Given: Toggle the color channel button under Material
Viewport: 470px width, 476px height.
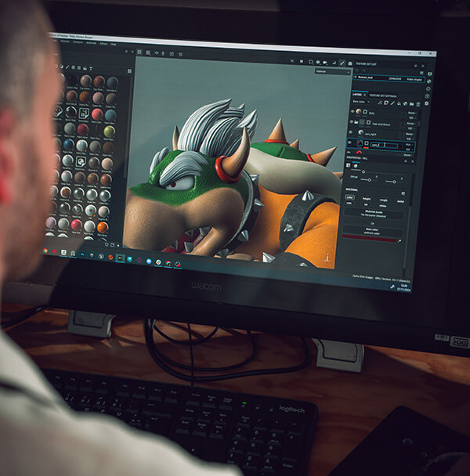Looking at the screenshot, I should [x=350, y=197].
